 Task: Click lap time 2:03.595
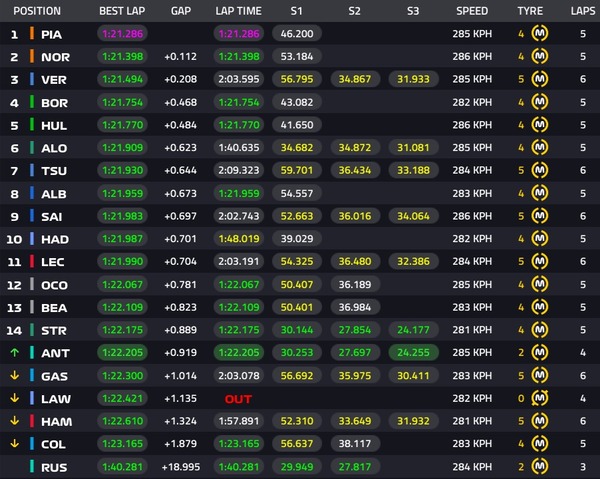click(x=239, y=79)
